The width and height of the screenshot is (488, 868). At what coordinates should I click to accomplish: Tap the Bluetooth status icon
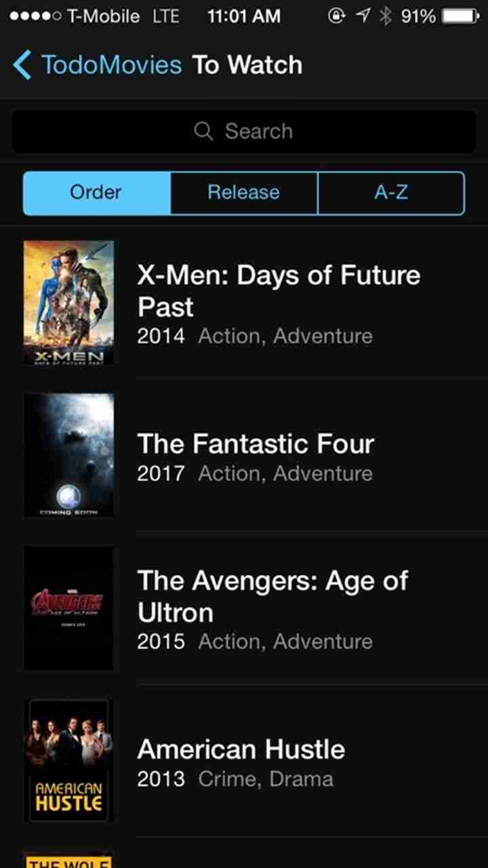(x=386, y=16)
